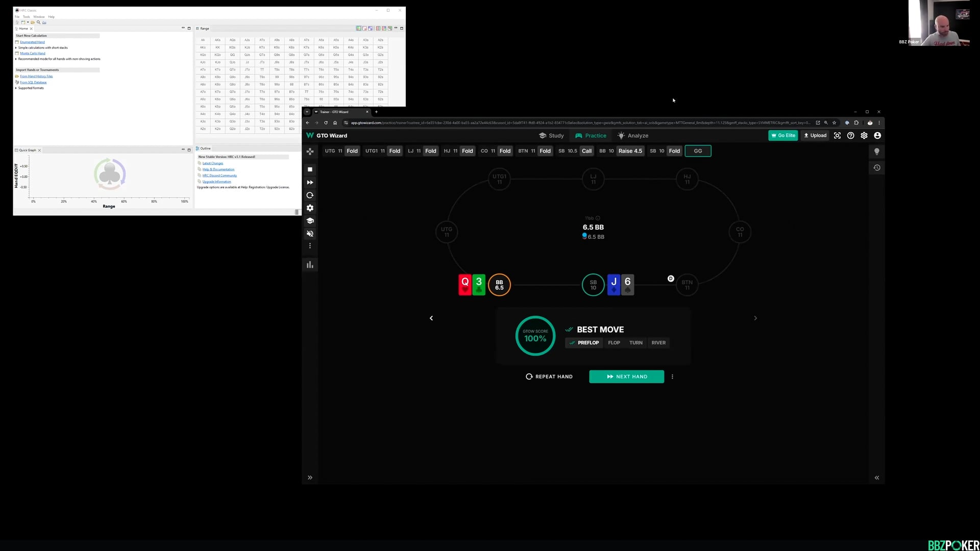Open the graduation cap training mode icon
Image resolution: width=980 pixels, height=551 pixels.
(310, 221)
